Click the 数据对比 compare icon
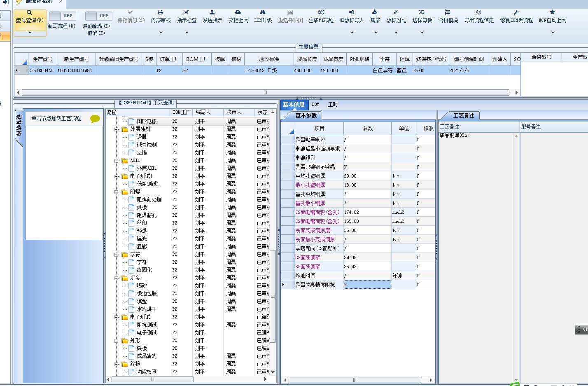The image size is (588, 386). 396,12
